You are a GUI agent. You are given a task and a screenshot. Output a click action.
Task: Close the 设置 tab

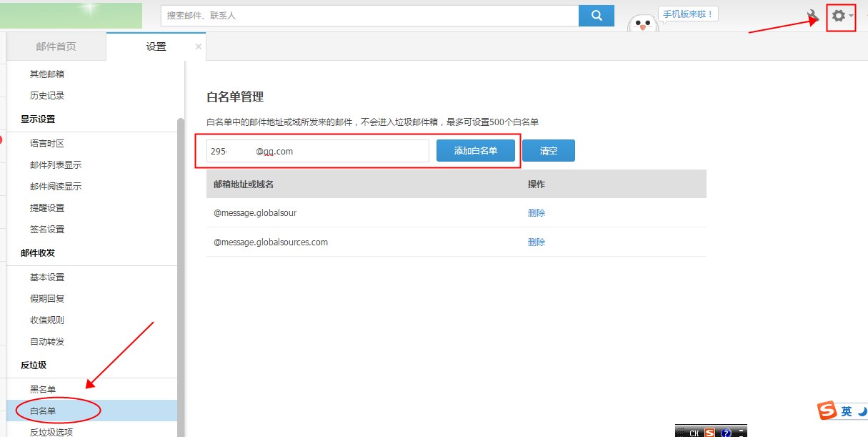(199, 46)
